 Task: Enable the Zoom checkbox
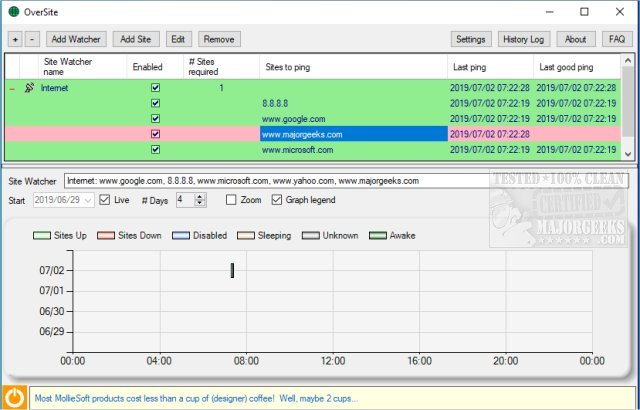[x=231, y=200]
